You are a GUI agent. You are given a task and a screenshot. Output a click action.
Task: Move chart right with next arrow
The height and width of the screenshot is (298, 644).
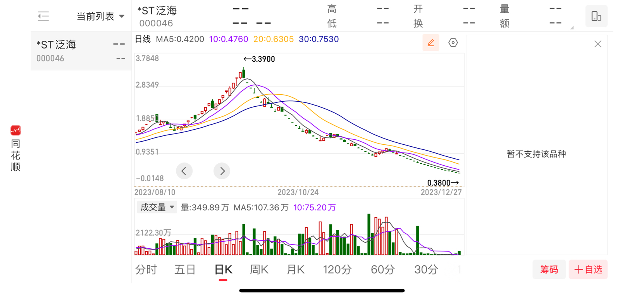(x=222, y=171)
